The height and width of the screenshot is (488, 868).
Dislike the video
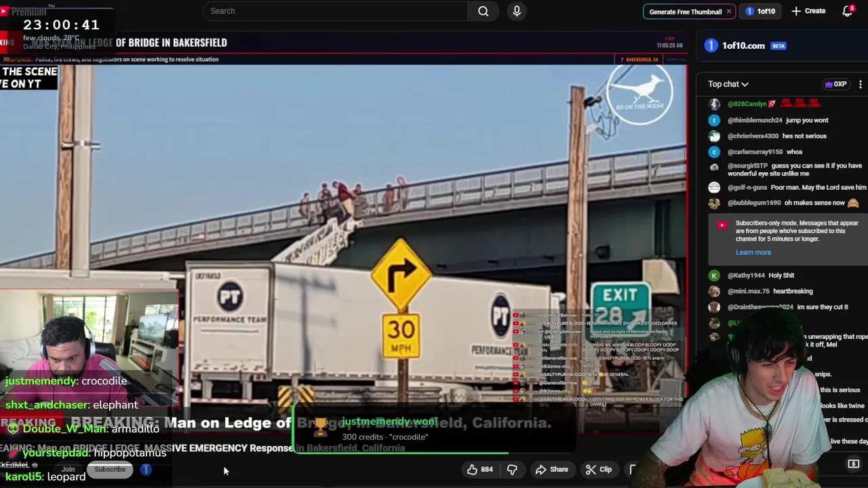coord(512,469)
